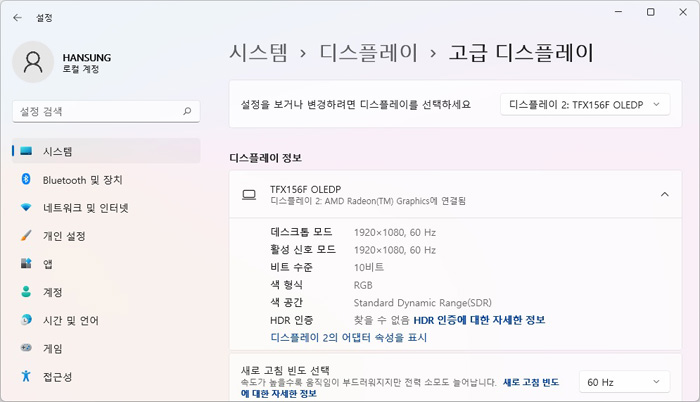Click the 게임 controller icon

coord(26,348)
